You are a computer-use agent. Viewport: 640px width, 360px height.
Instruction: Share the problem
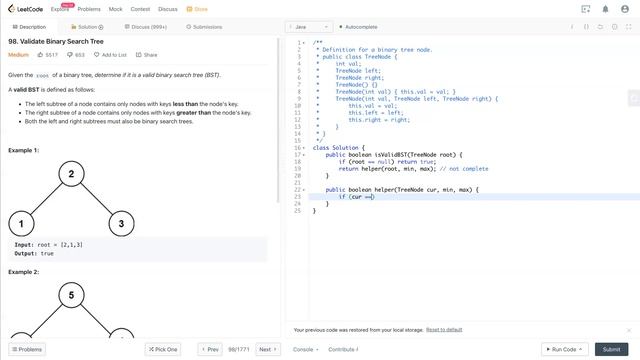(x=147, y=55)
